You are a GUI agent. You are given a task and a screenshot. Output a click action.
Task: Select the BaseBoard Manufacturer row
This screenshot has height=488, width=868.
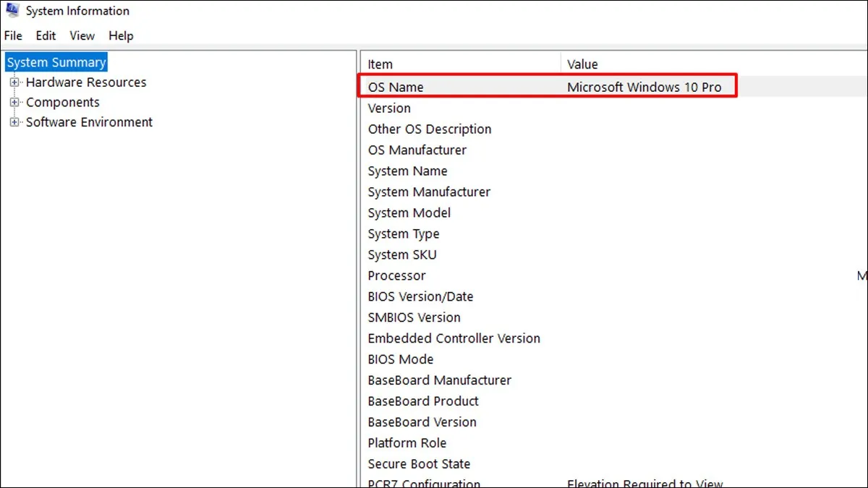tap(439, 380)
